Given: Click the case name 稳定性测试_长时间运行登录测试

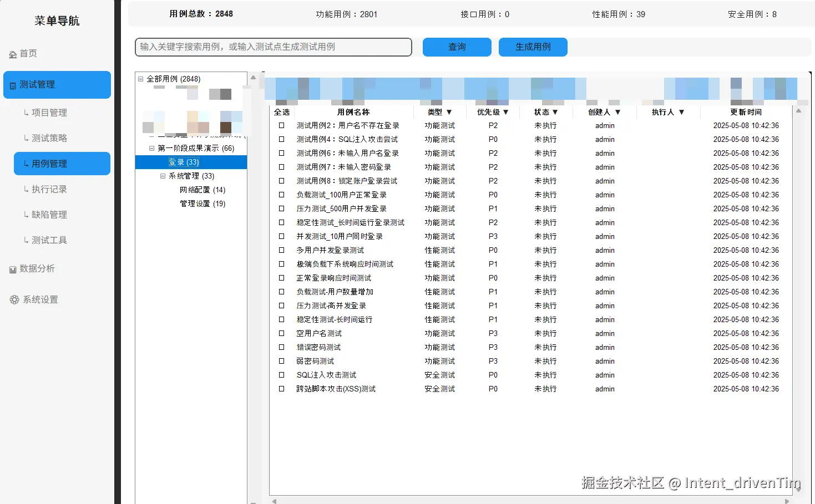Looking at the screenshot, I should coord(350,222).
